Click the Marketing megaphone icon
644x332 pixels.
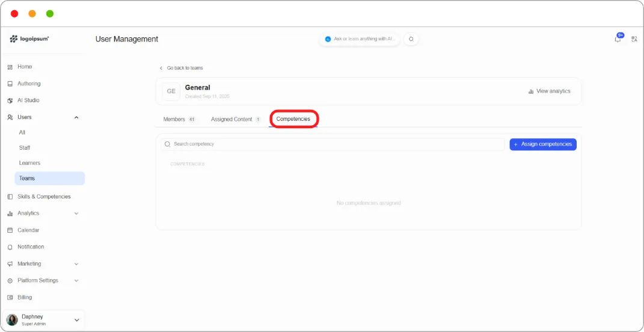(10, 264)
